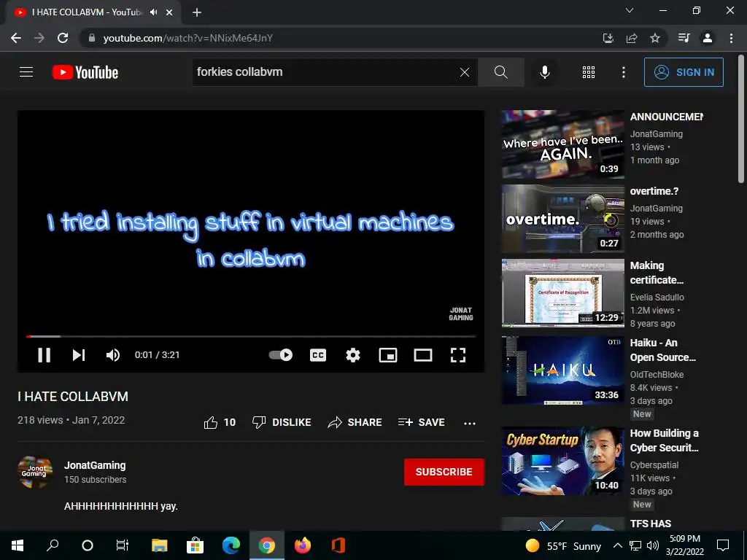Open Firefox from taskbar
The width and height of the screenshot is (747, 560).
tap(303, 545)
